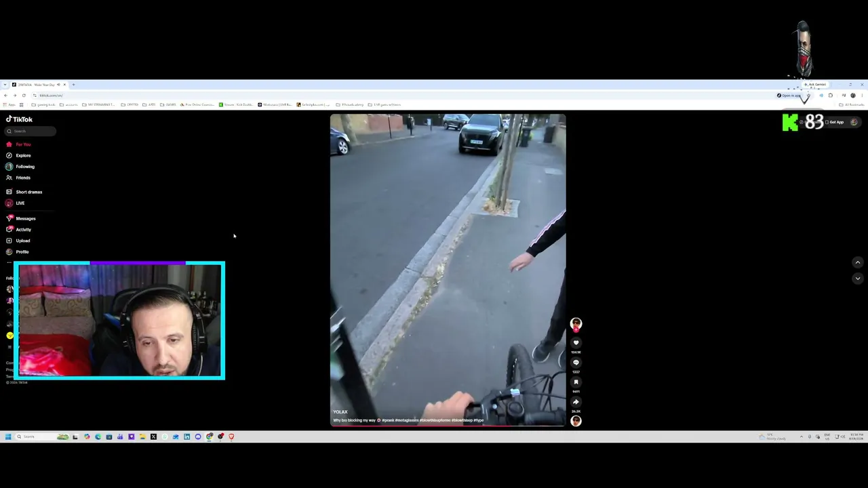
Task: Open a new browser tab
Action: (73, 85)
